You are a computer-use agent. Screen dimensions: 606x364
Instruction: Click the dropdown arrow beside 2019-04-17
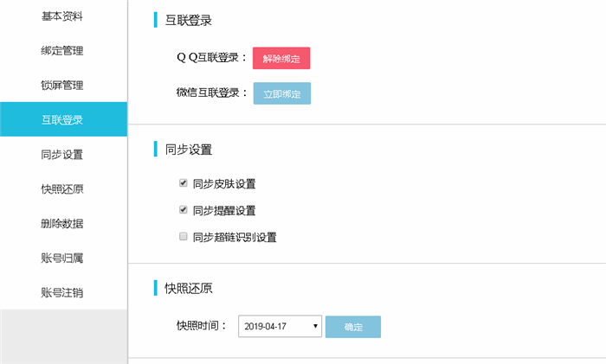pyautogui.click(x=315, y=326)
